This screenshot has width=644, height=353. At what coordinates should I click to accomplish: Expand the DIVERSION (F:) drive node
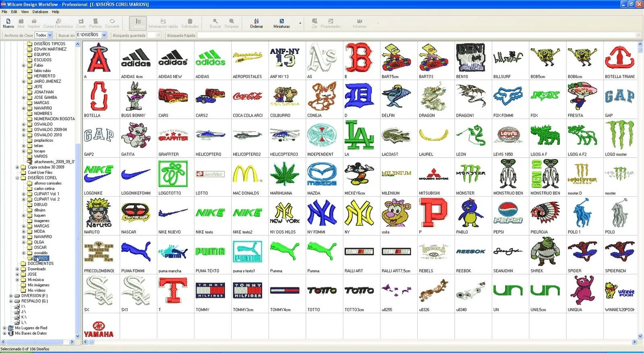click(x=11, y=296)
